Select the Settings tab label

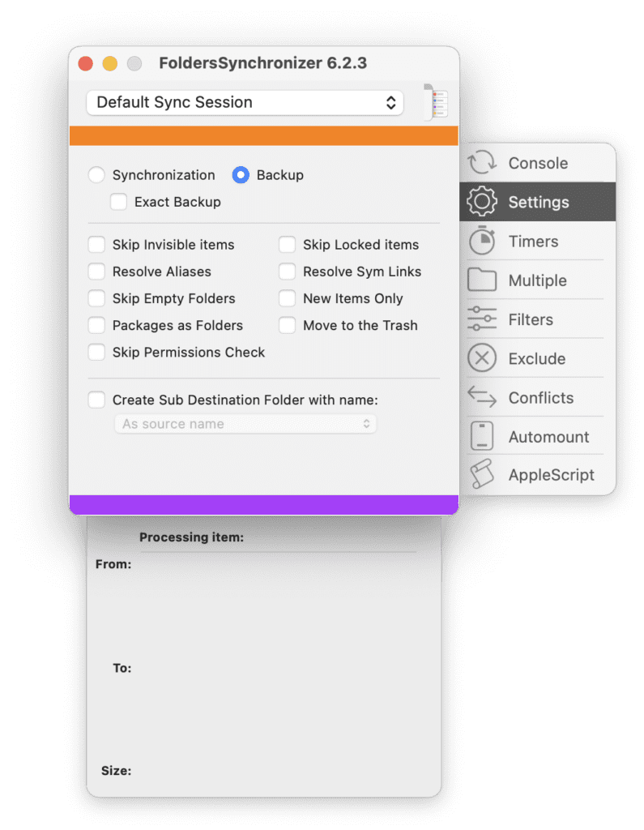point(539,202)
